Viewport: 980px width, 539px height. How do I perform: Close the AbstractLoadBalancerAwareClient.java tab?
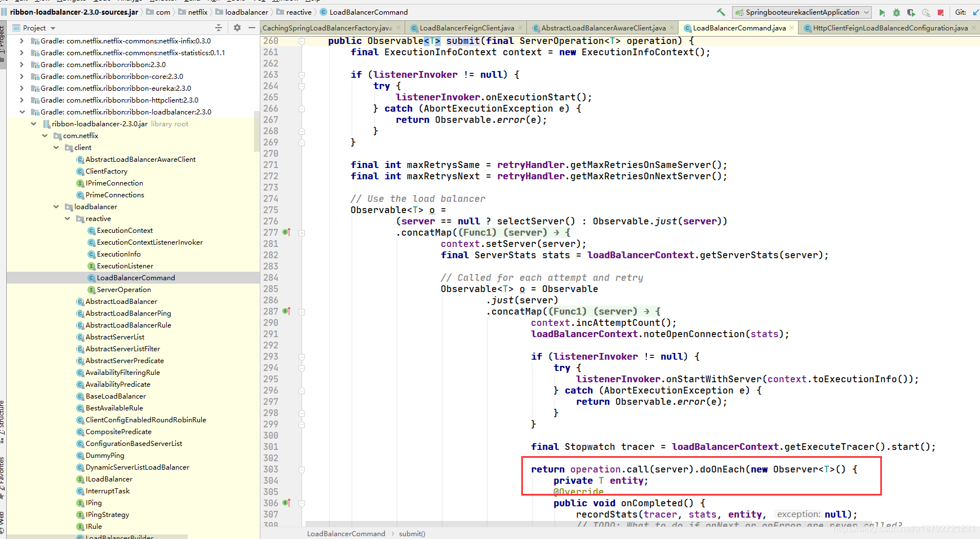point(672,28)
